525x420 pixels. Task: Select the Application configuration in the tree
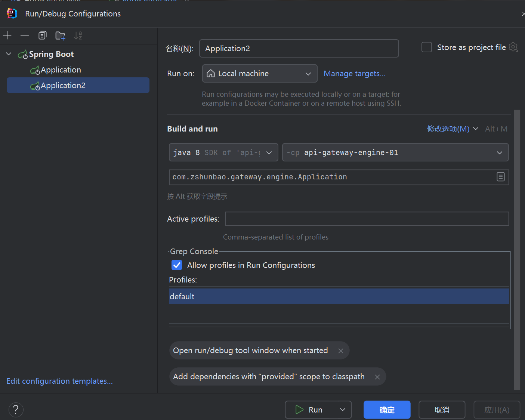point(61,70)
